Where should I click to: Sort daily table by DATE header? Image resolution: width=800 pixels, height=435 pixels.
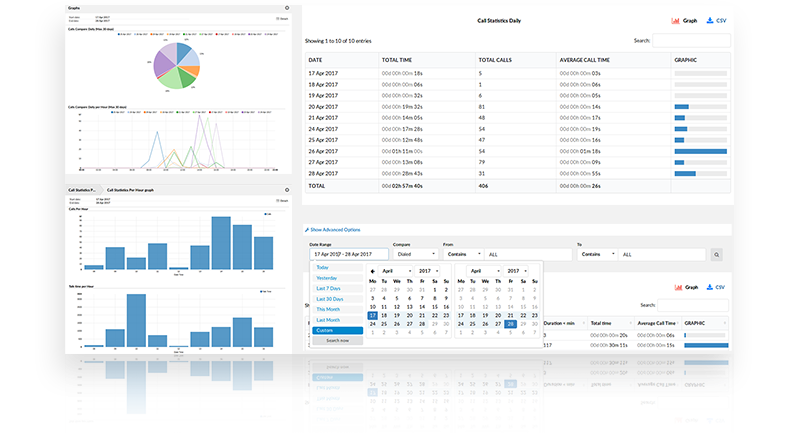[x=342, y=60]
